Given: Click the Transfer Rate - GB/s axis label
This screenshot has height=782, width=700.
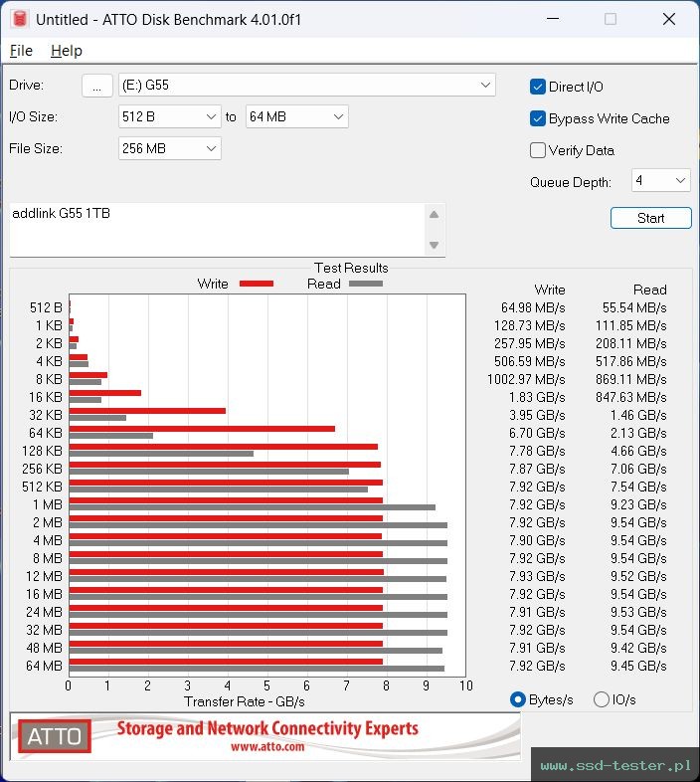Looking at the screenshot, I should (x=245, y=701).
